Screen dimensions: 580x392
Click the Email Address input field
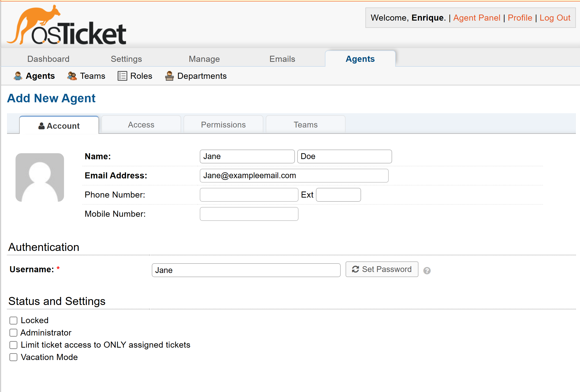[294, 176]
